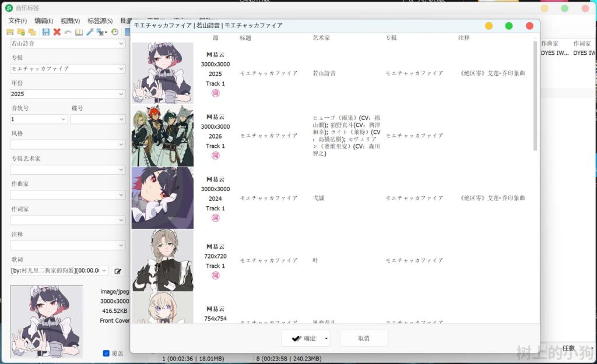Click artist cell 叶 in the results
This screenshot has width=597, height=364.
click(x=315, y=260)
